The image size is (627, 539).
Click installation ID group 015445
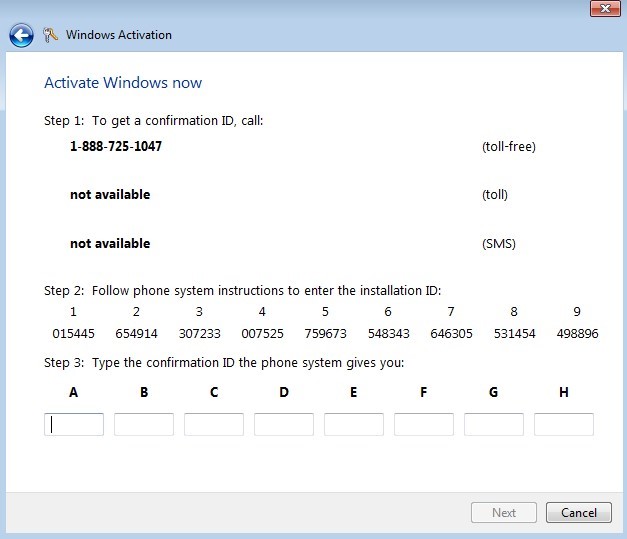pos(74,333)
